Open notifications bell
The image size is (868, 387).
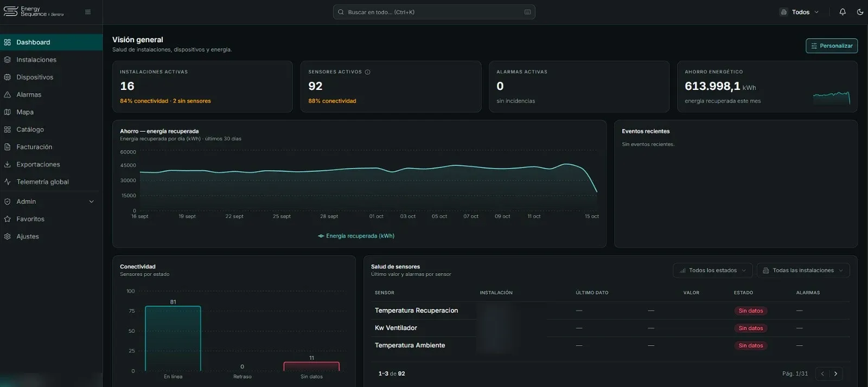tap(843, 12)
